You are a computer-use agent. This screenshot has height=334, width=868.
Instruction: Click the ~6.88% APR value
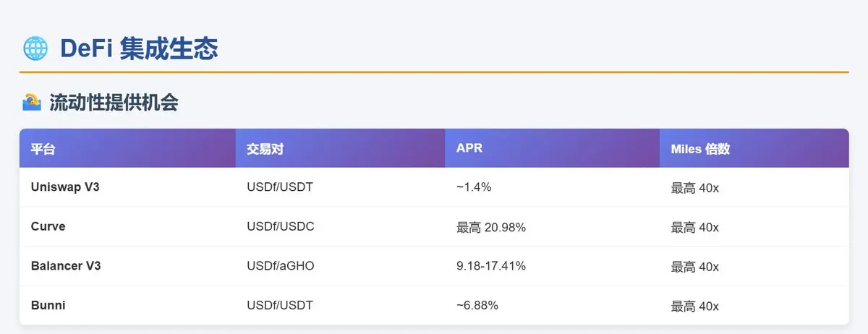click(x=477, y=305)
